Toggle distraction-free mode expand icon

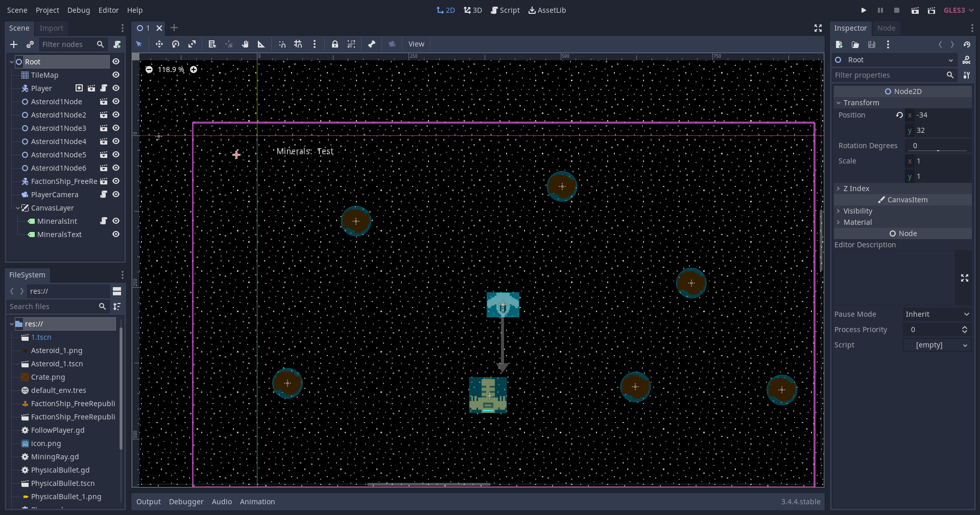pos(818,28)
